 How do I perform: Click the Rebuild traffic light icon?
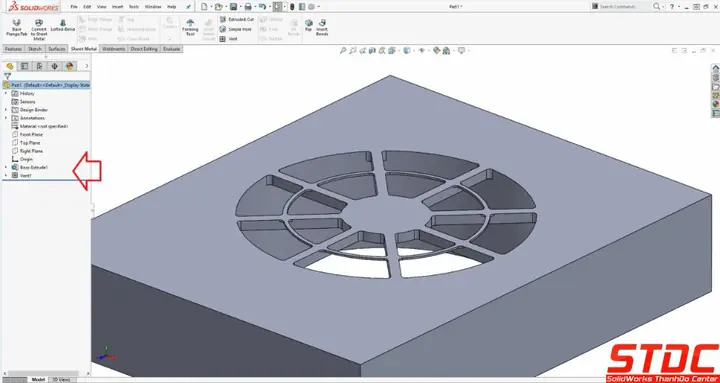[292, 6]
